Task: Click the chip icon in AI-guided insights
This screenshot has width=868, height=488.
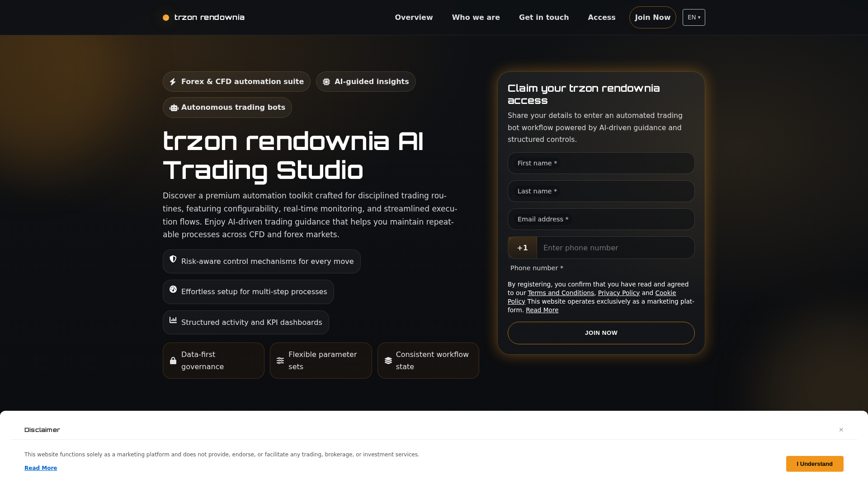Action: [x=326, y=82]
